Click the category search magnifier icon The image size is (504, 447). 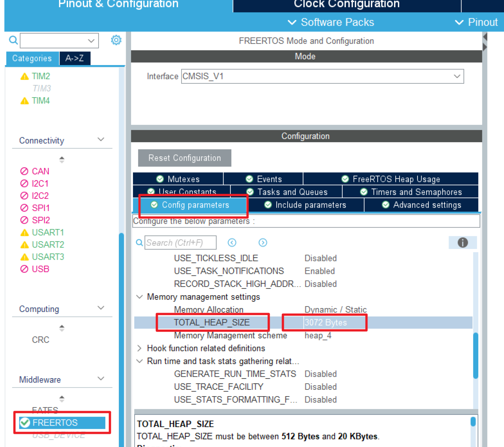(13, 40)
